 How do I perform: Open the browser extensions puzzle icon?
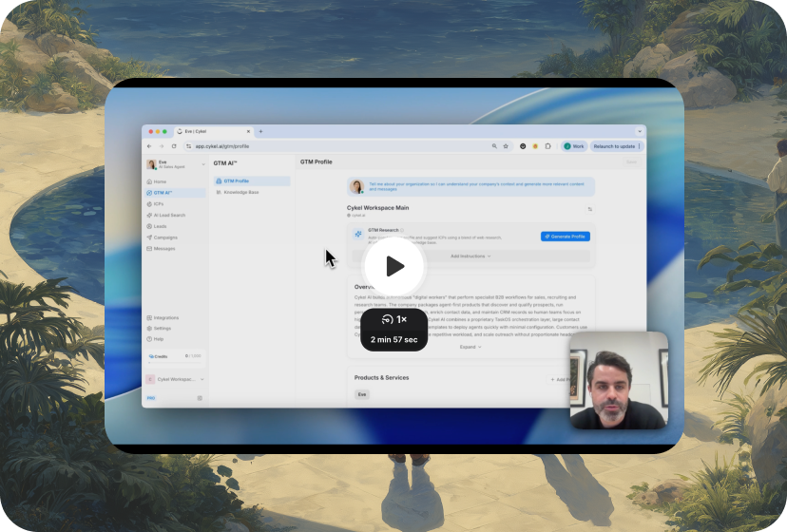[547, 146]
